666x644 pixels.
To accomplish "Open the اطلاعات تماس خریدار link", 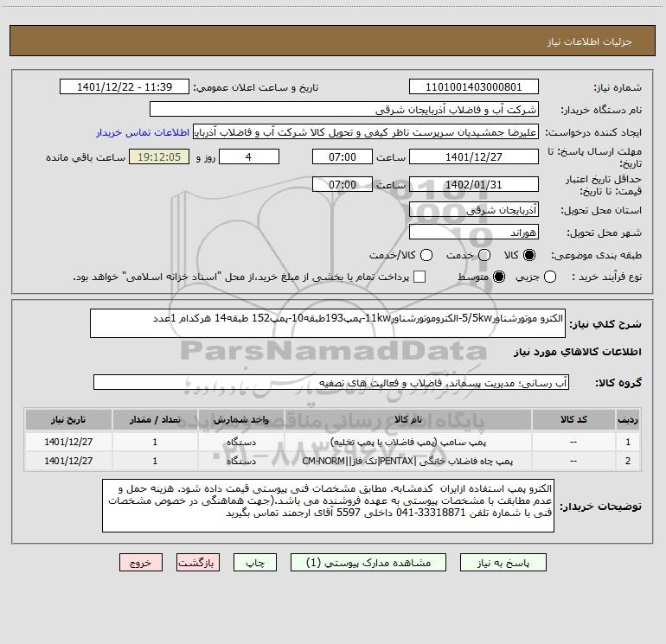I will point(143,132).
